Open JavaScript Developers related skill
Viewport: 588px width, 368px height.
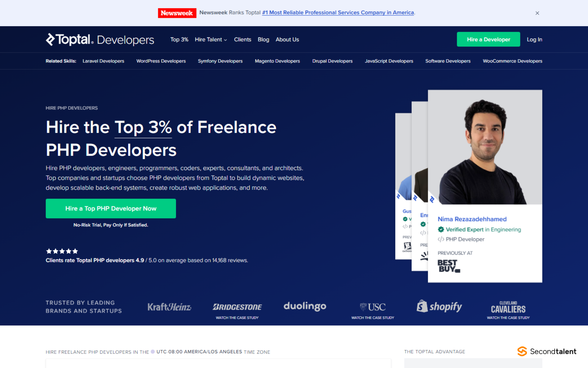[x=389, y=61]
